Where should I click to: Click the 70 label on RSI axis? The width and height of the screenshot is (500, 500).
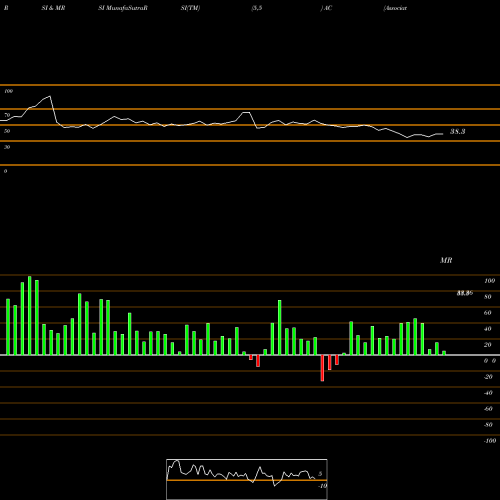point(7,115)
